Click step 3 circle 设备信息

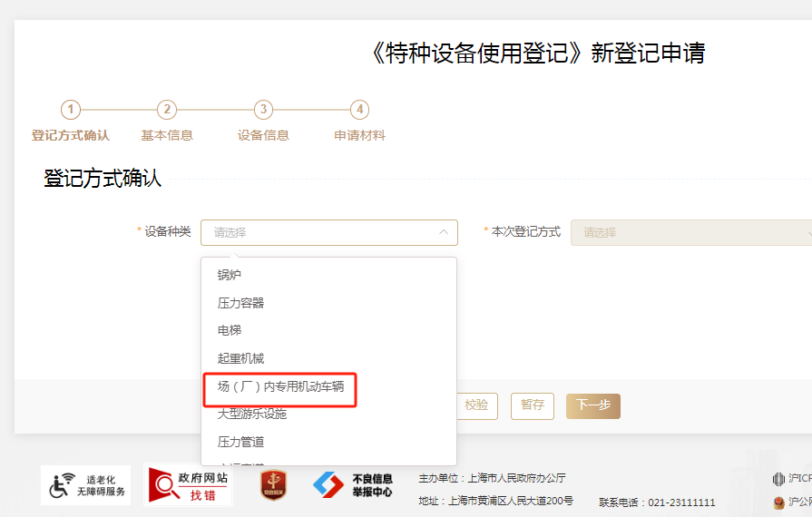263,110
